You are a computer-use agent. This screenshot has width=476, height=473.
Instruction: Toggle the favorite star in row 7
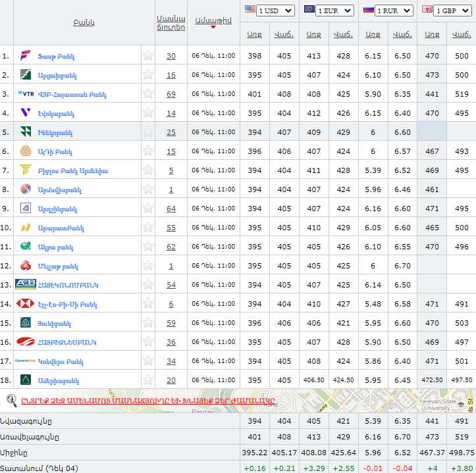(x=148, y=170)
